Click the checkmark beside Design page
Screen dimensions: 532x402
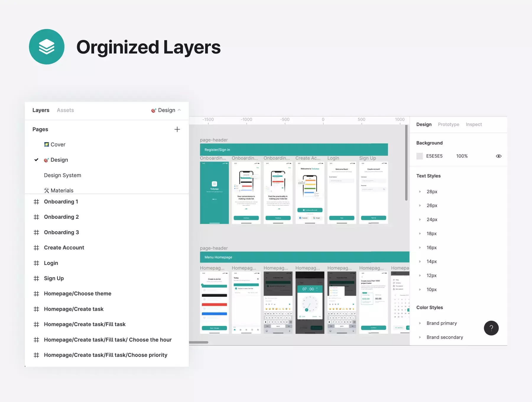click(36, 160)
